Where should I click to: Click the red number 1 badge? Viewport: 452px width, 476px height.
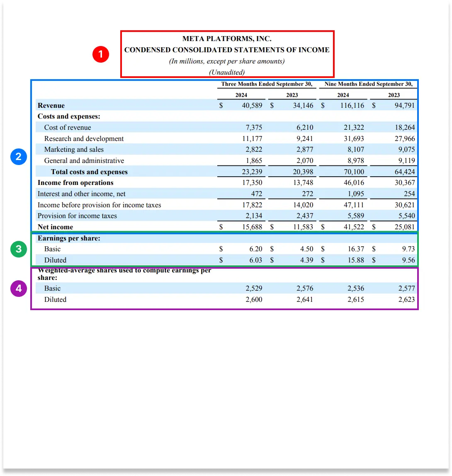pyautogui.click(x=100, y=55)
